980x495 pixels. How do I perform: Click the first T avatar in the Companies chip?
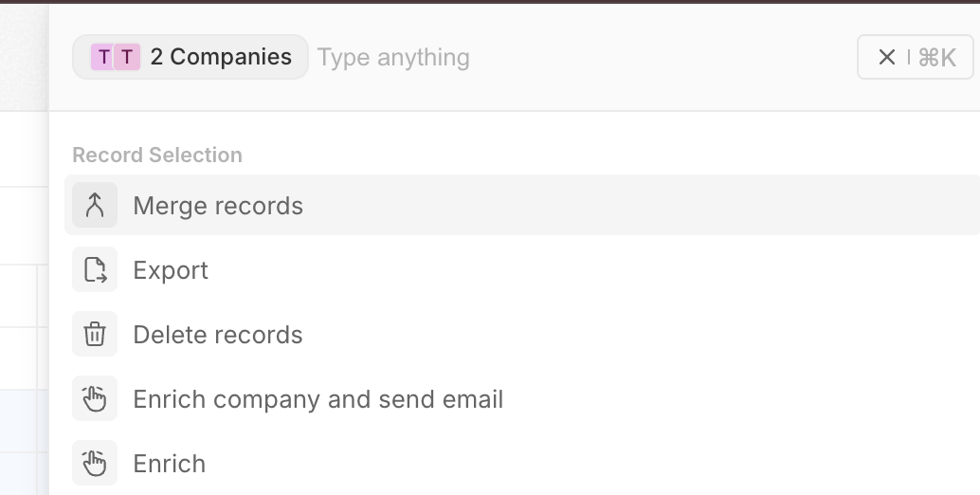(103, 58)
